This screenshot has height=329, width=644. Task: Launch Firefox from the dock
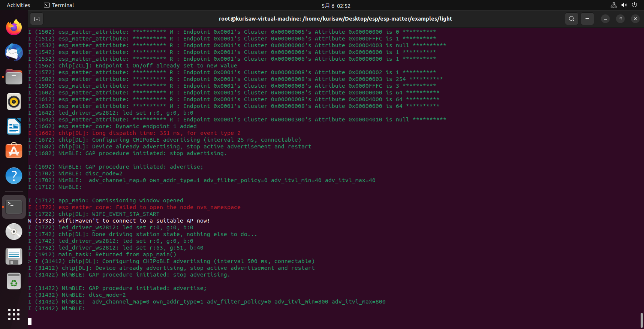[x=14, y=27]
